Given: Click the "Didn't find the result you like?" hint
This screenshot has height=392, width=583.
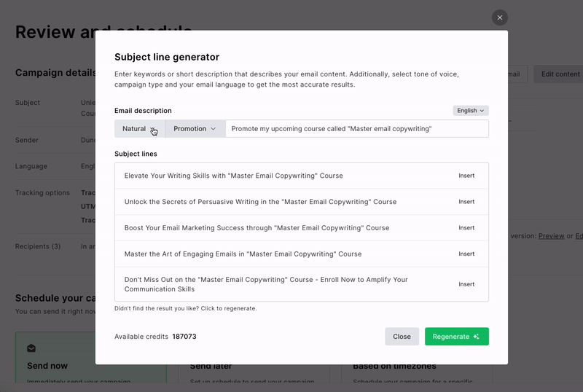Looking at the screenshot, I should [186, 308].
